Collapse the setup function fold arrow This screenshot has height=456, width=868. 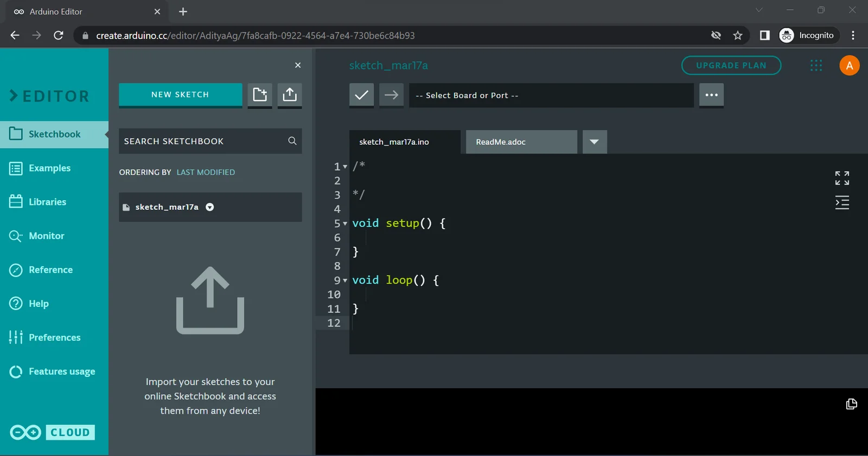pos(345,223)
